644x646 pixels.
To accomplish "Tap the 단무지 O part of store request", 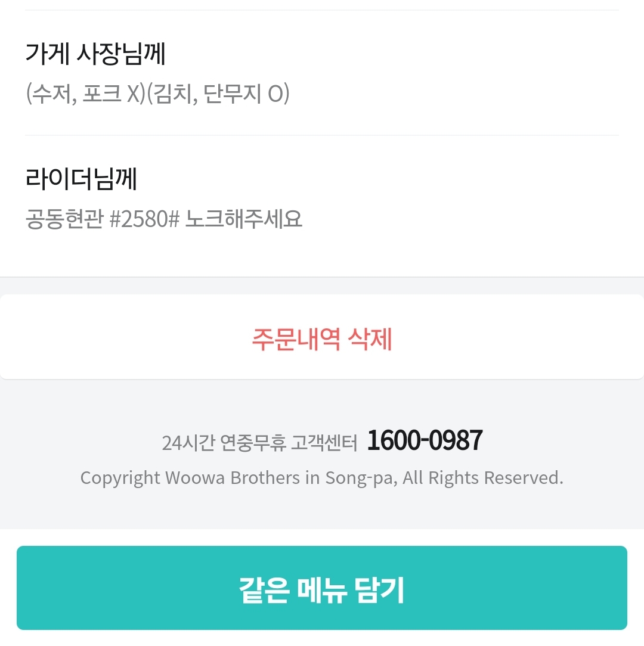I will (x=246, y=94).
